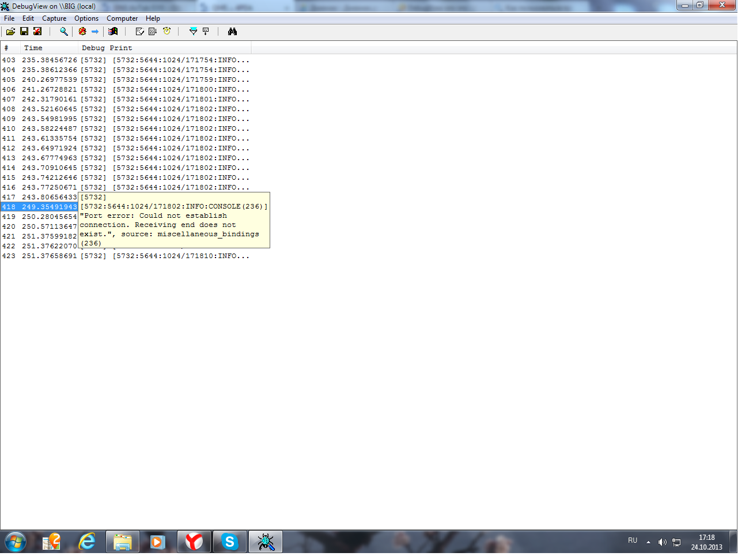Select log row 416 with time 243.77250671
The width and height of the screenshot is (749, 560).
126,187
